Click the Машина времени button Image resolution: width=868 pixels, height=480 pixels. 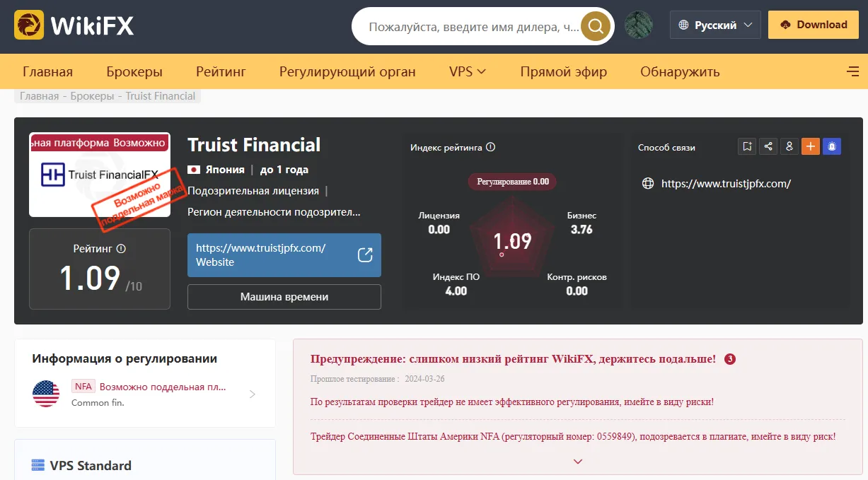click(284, 297)
